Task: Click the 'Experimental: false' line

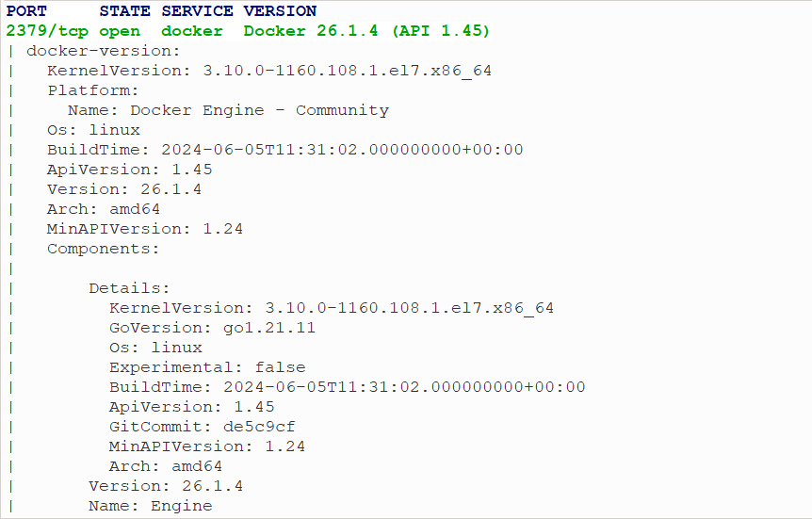Action: click(207, 367)
